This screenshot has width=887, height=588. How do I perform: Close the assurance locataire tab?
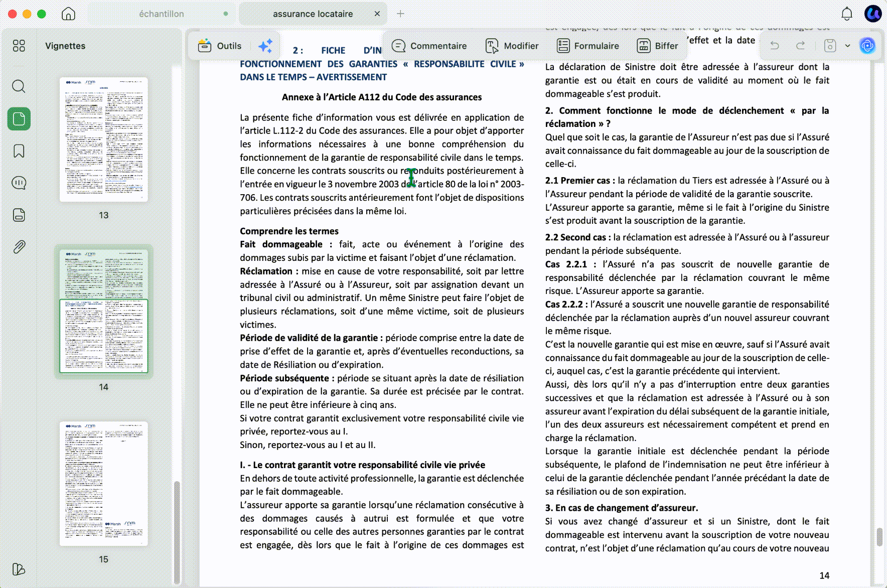(x=377, y=14)
